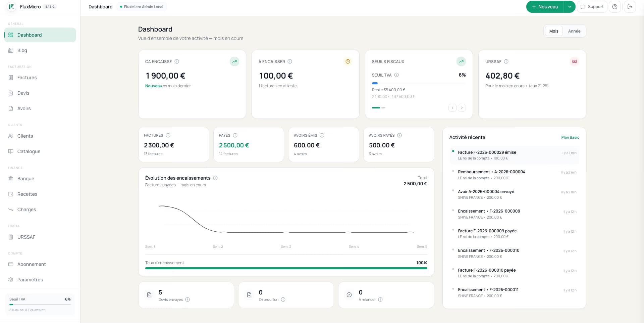The image size is (644, 323).
Task: Open the Facture F-2026-000029 activity entry
Action: pos(486,152)
